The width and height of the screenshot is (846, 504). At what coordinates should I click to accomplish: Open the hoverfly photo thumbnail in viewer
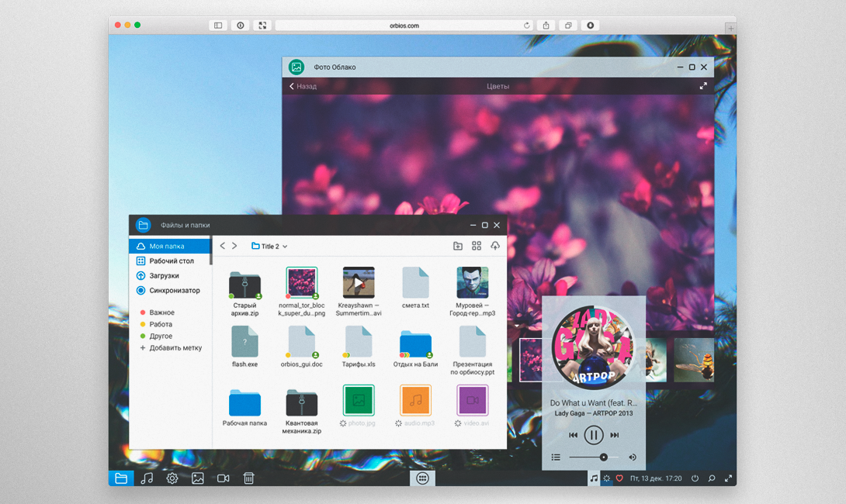coord(694,360)
